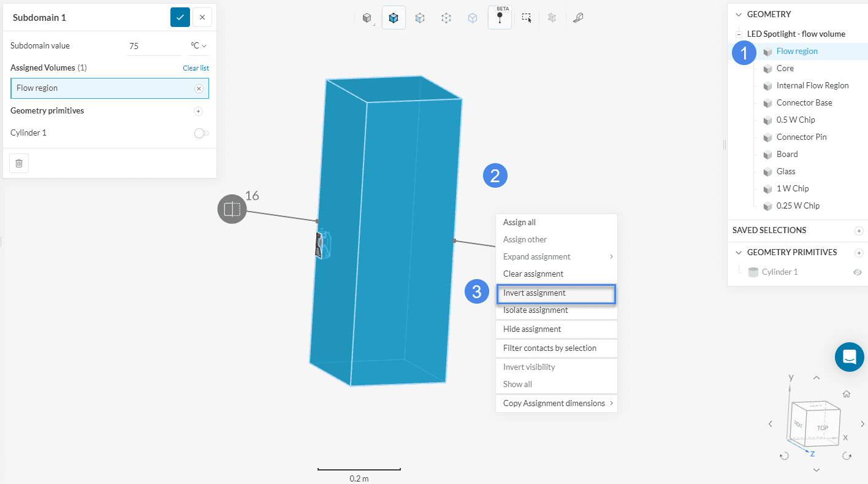This screenshot has height=484, width=868.
Task: Collapse the GEOMETRY section
Action: [x=739, y=14]
